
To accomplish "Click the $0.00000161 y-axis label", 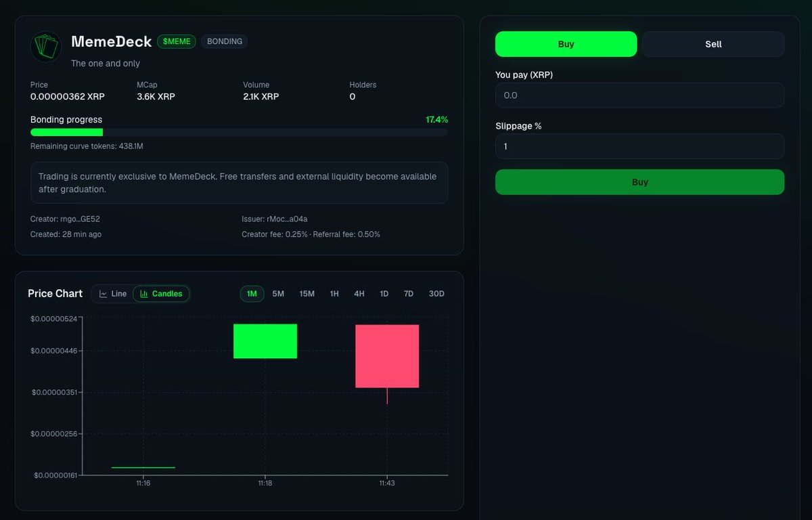I will (55, 475).
